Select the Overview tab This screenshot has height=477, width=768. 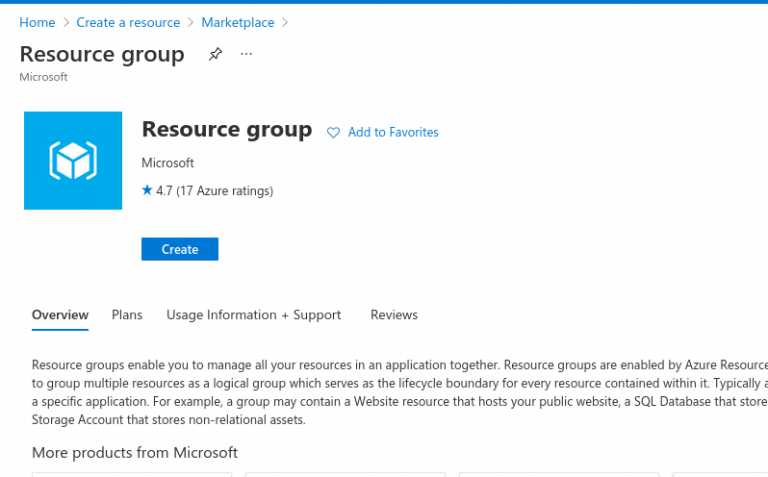pos(60,315)
